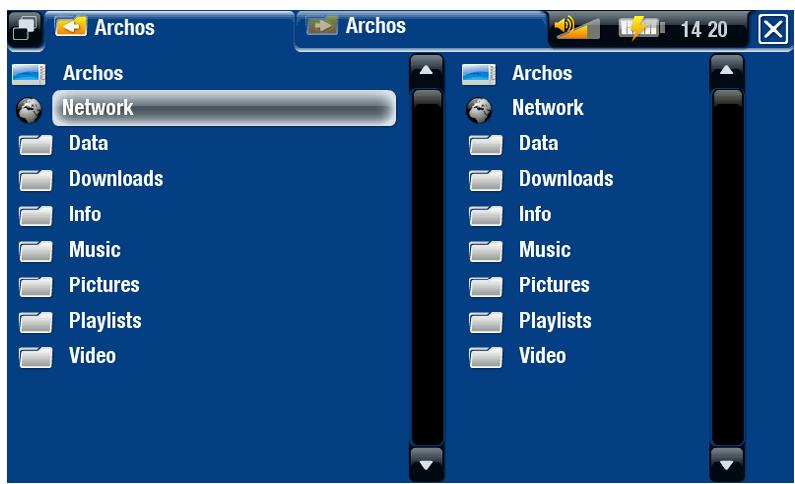Click Video folder icon in right pane
795x484 pixels.
486,358
